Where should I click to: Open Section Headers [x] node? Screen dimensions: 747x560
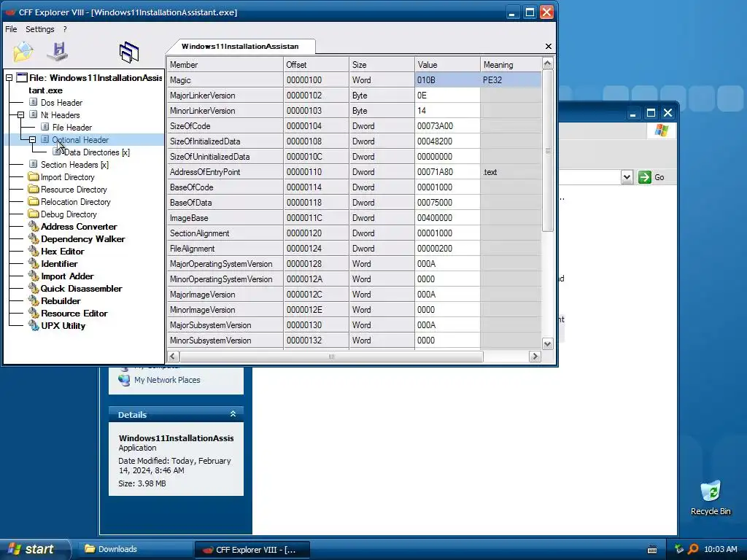[x=74, y=164]
